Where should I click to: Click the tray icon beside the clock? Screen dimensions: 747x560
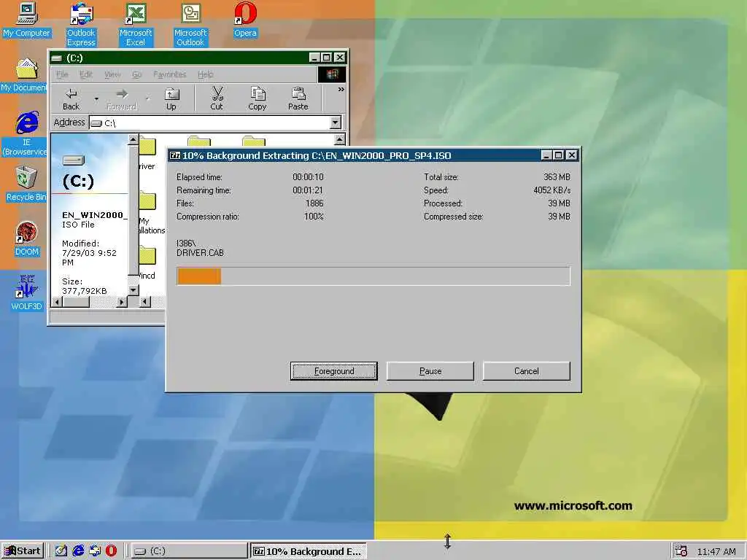tap(681, 551)
